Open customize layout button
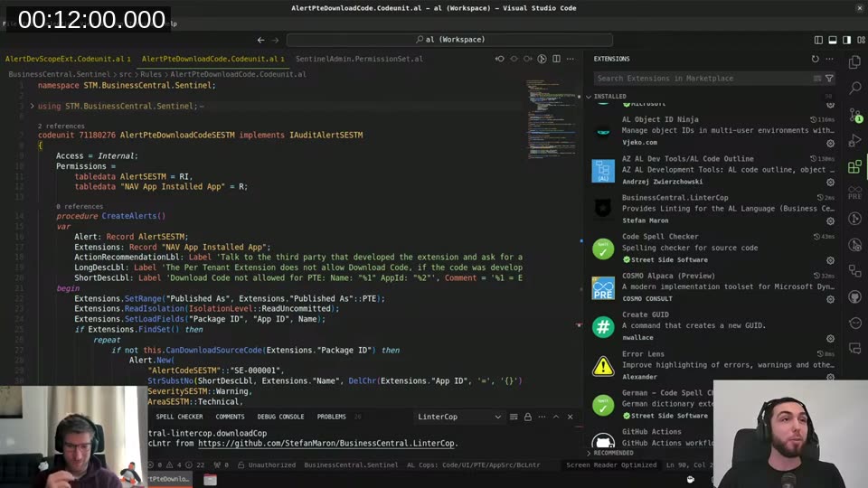 click(x=862, y=40)
